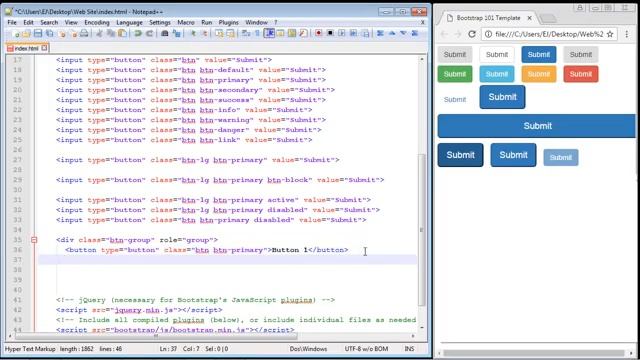Play back the recorded macro

(342, 33)
